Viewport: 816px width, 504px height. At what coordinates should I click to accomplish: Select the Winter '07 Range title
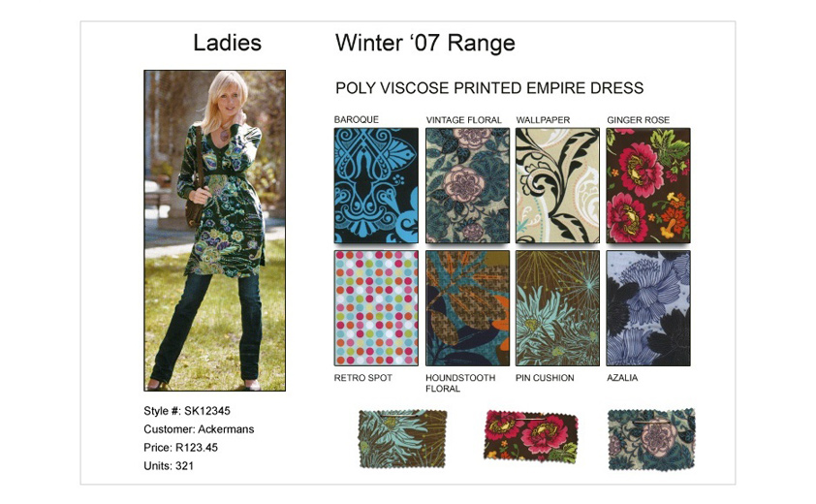pos(425,43)
